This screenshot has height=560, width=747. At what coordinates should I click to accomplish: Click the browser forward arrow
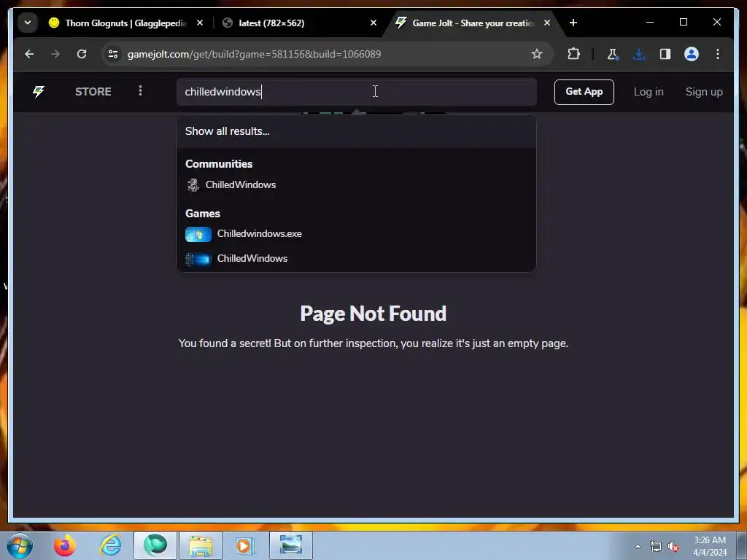point(55,54)
